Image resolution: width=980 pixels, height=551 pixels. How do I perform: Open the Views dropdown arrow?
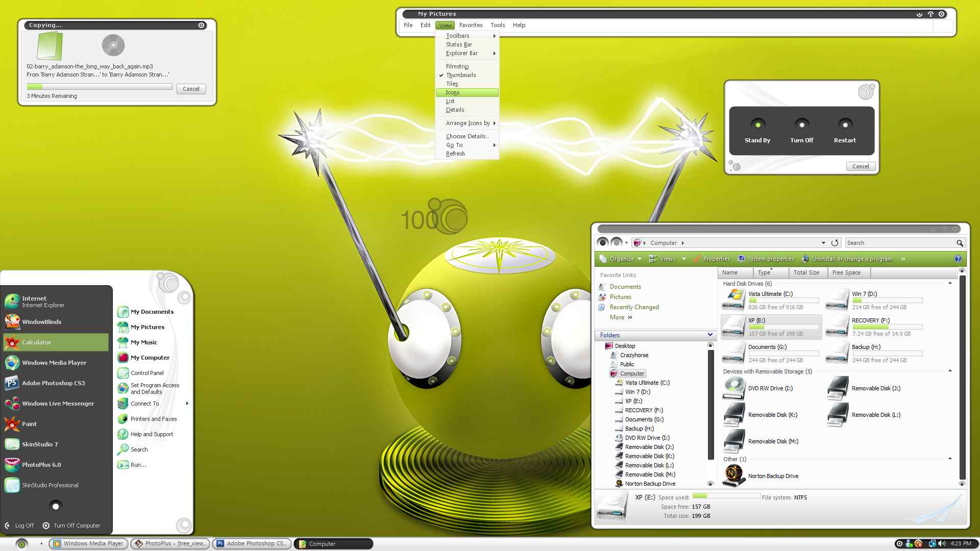(683, 259)
